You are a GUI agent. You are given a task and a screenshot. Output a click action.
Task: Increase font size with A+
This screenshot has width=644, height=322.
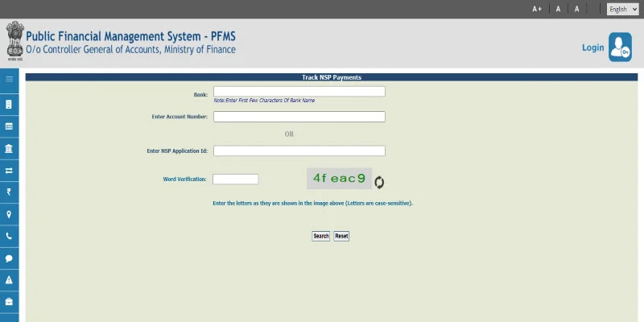(537, 9)
